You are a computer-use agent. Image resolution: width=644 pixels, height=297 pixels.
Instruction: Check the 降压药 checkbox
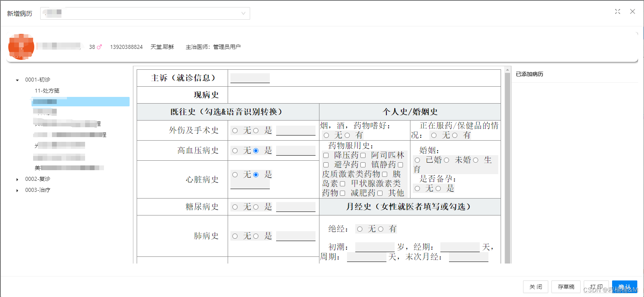coord(326,155)
